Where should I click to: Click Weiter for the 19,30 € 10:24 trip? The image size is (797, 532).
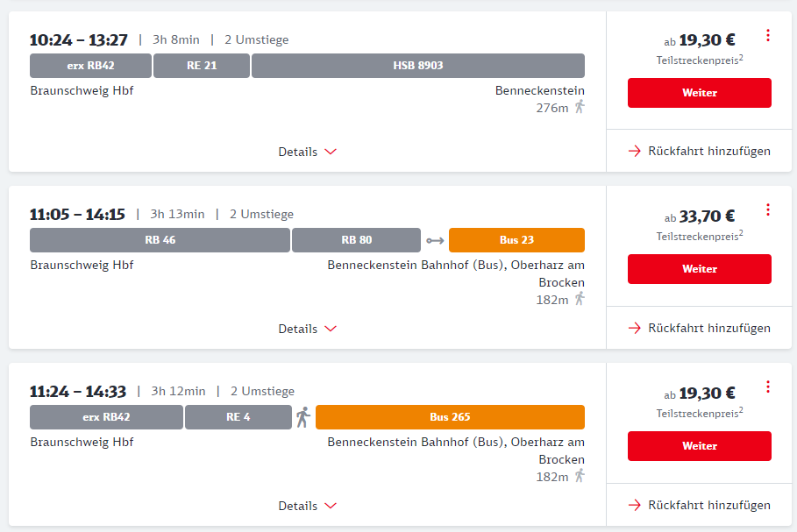(x=700, y=93)
